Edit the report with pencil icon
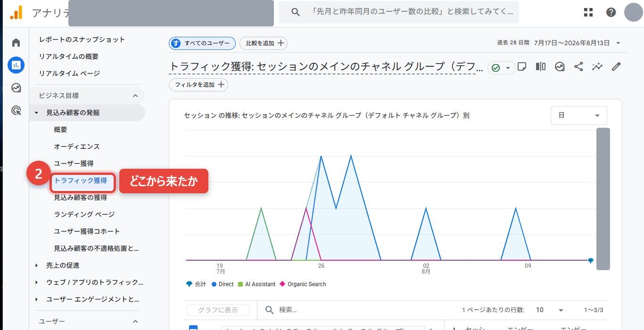The width and height of the screenshot is (644, 330). 616,66
